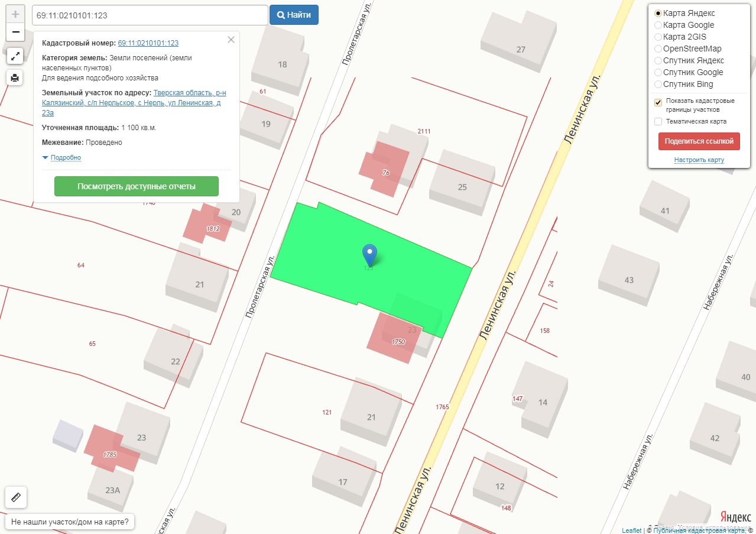Viewport: 756px width, 534px height.
Task: Close the parcel info popup
Action: coord(231,40)
